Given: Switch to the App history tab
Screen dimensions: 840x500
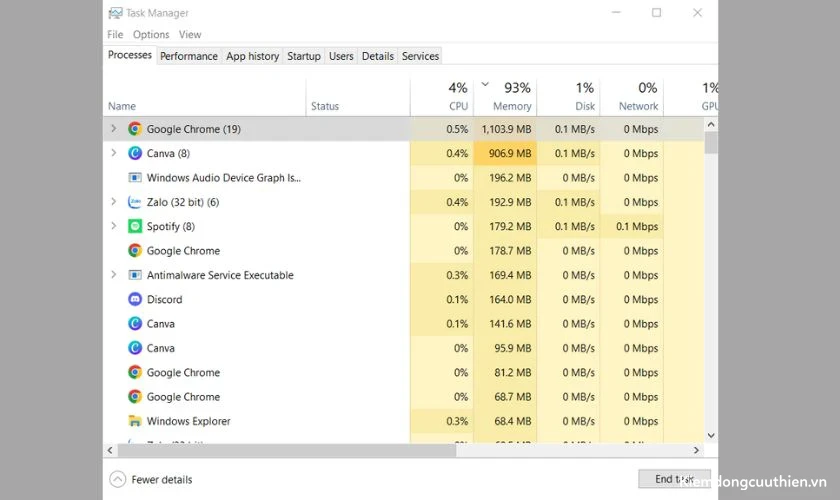Looking at the screenshot, I should 252,56.
